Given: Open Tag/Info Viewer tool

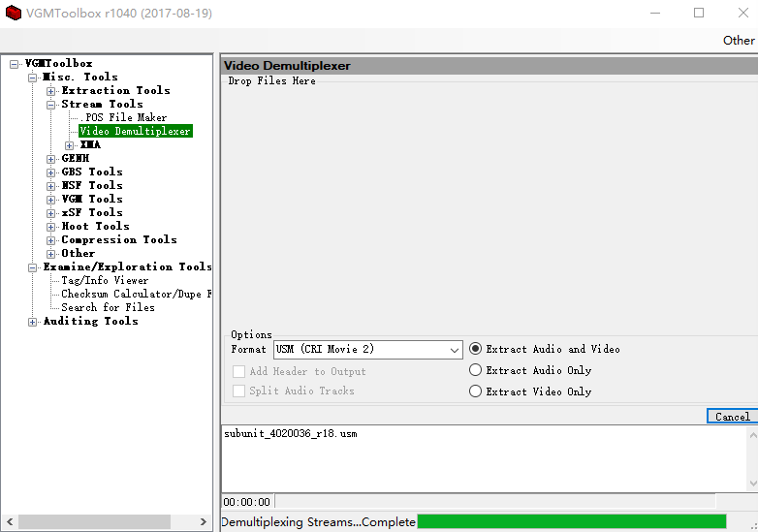Looking at the screenshot, I should 105,281.
